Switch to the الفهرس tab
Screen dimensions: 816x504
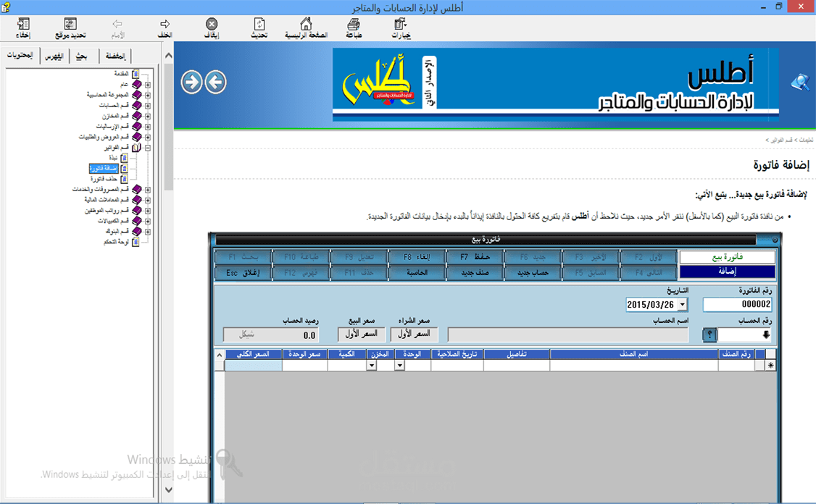[54, 56]
